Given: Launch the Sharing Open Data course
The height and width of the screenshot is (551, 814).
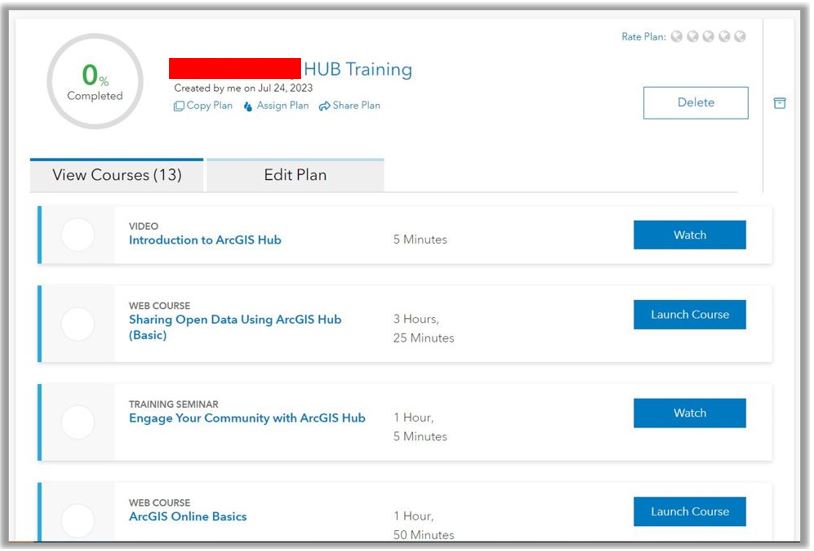Looking at the screenshot, I should (x=689, y=314).
